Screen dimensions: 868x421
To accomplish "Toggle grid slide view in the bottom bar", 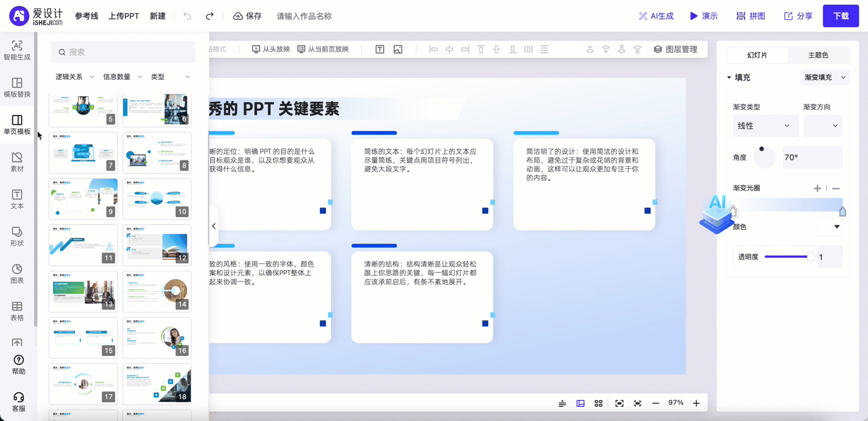I will tap(598, 403).
